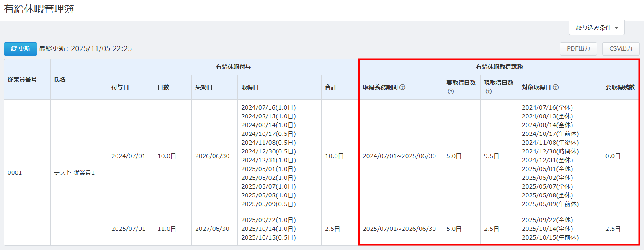Click help icon under 要取得日数 header
The width and height of the screenshot is (644, 250).
point(451,92)
